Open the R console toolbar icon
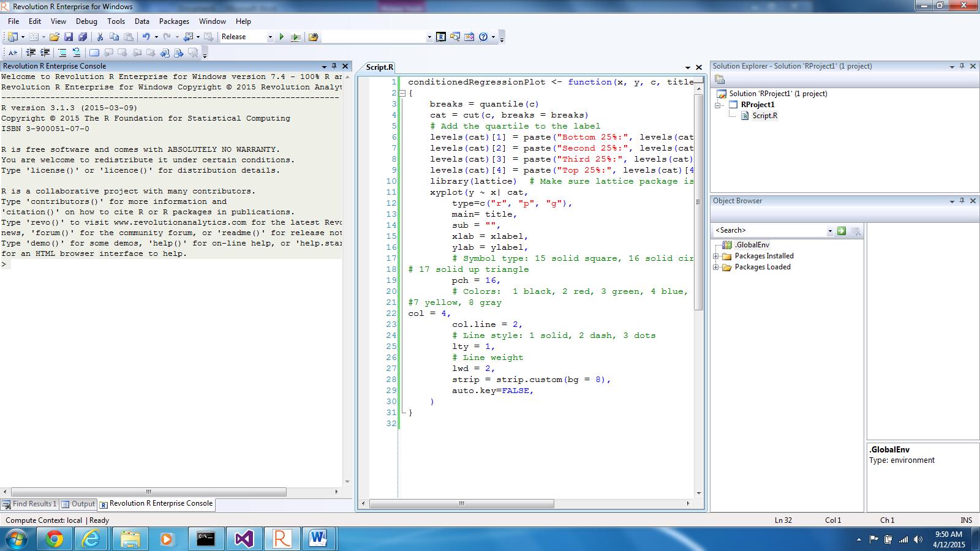The width and height of the screenshot is (980, 551). click(440, 37)
